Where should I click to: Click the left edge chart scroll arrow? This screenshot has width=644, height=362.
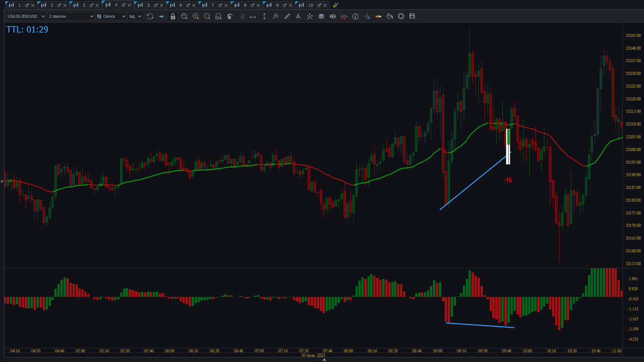2,181
